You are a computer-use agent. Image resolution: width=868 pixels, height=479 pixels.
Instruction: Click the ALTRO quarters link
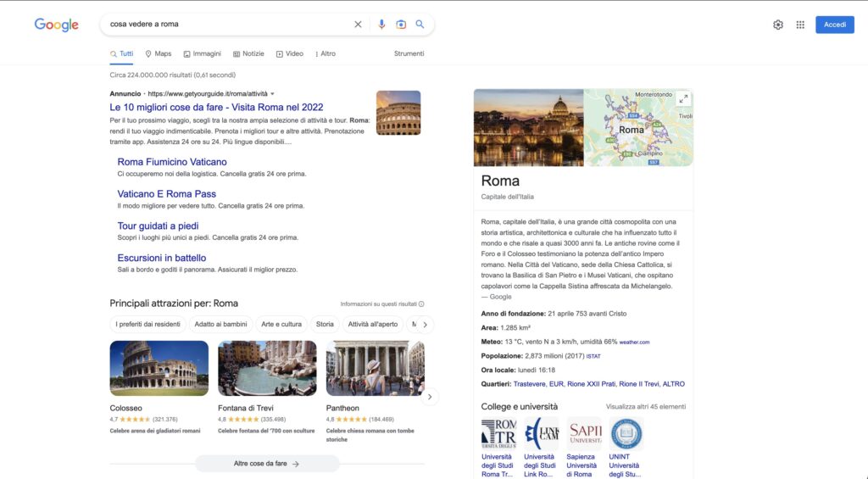[x=674, y=384]
